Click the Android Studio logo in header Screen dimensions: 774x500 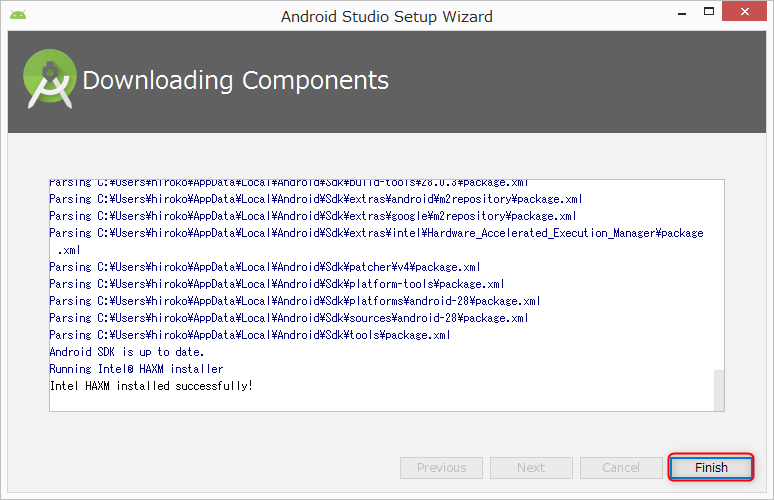click(50, 78)
